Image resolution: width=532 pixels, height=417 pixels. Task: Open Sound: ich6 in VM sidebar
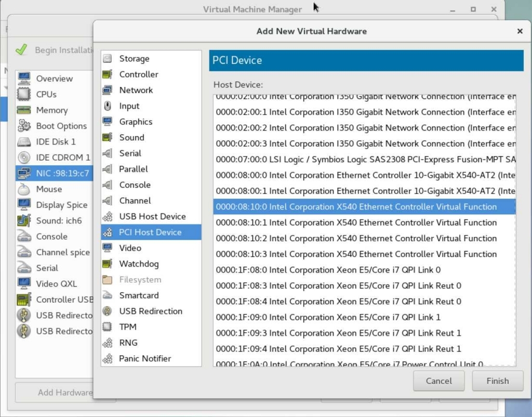pyautogui.click(x=54, y=220)
